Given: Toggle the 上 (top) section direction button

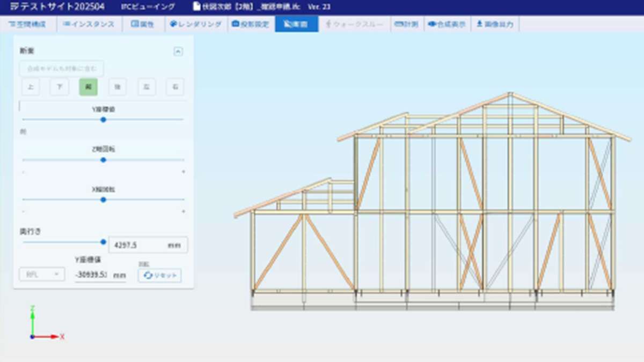Looking at the screenshot, I should click(31, 86).
